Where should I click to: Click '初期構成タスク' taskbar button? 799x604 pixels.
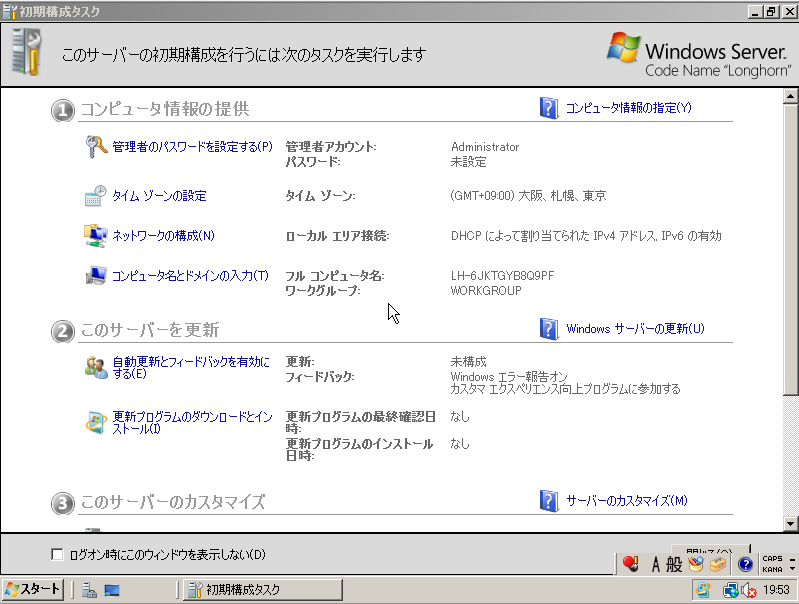[x=262, y=590]
